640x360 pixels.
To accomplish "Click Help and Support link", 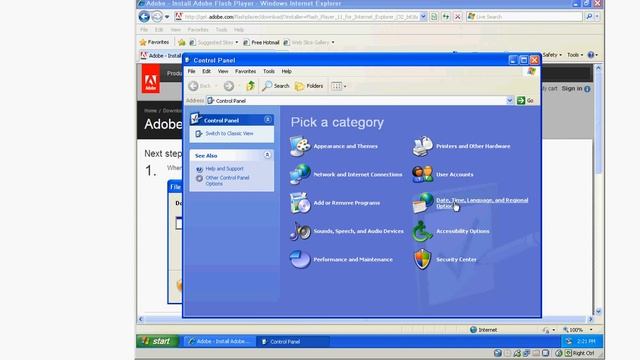I will [224, 169].
